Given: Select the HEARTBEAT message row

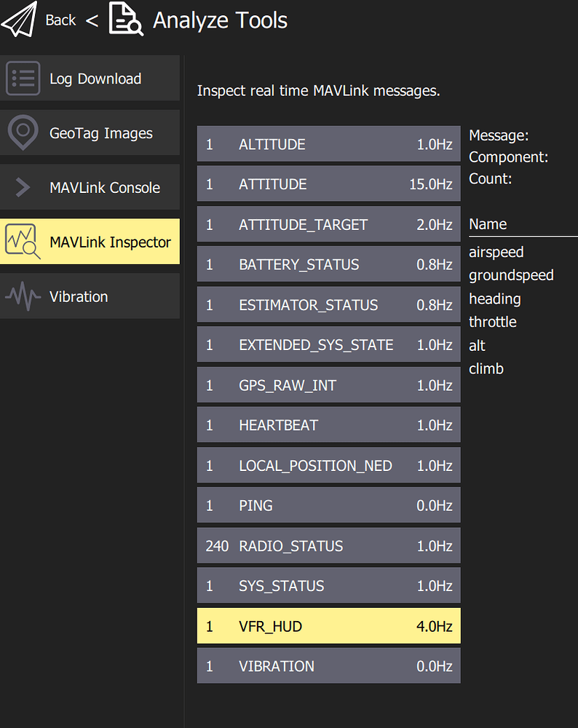Looking at the screenshot, I should (328, 424).
